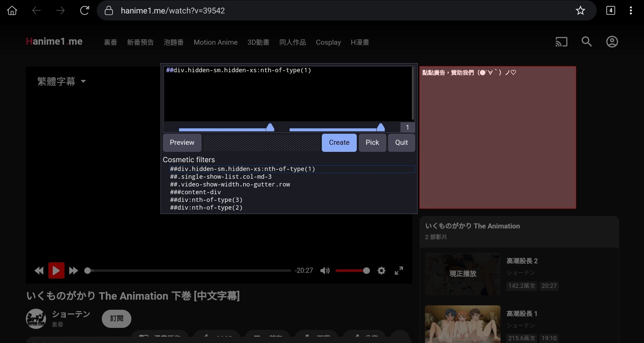Cast the page to a device
The height and width of the screenshot is (343, 644).
pyautogui.click(x=561, y=42)
